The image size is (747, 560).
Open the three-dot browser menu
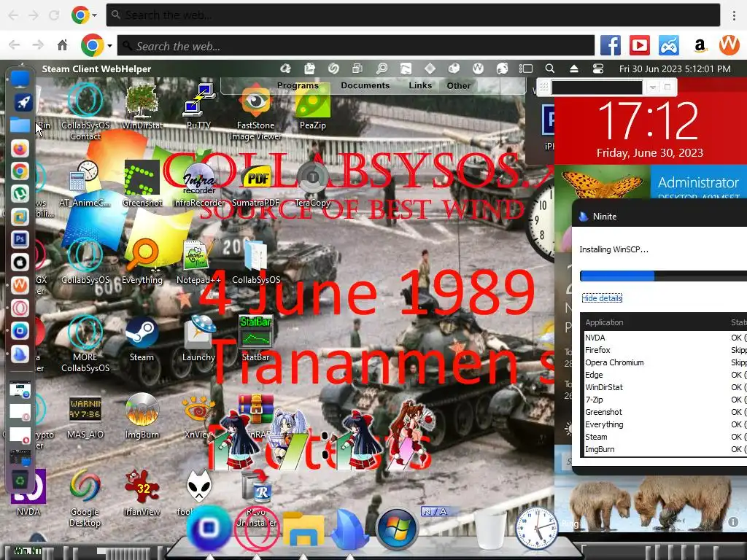click(734, 15)
